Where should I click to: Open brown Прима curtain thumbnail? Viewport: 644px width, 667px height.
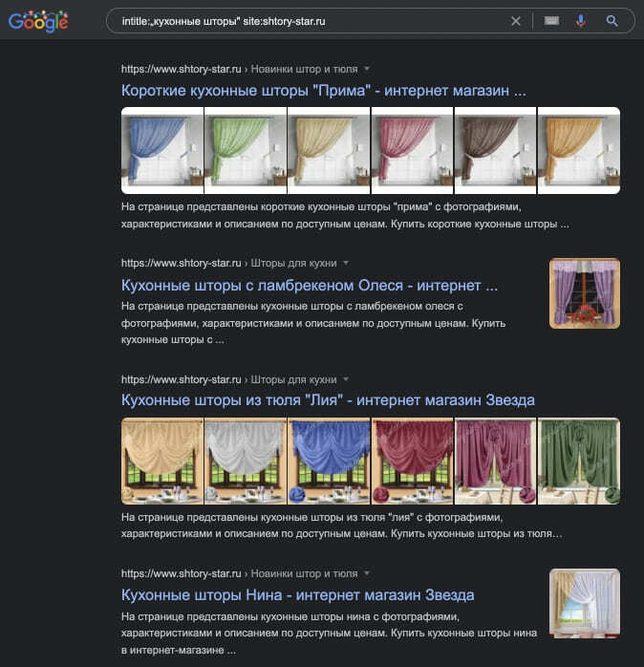(496, 150)
